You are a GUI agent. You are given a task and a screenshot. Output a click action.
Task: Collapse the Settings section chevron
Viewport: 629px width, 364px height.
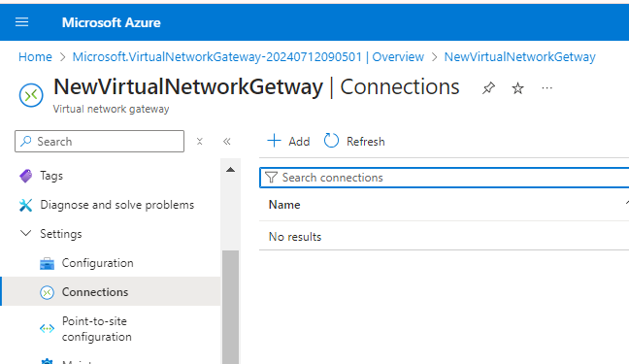(x=25, y=233)
